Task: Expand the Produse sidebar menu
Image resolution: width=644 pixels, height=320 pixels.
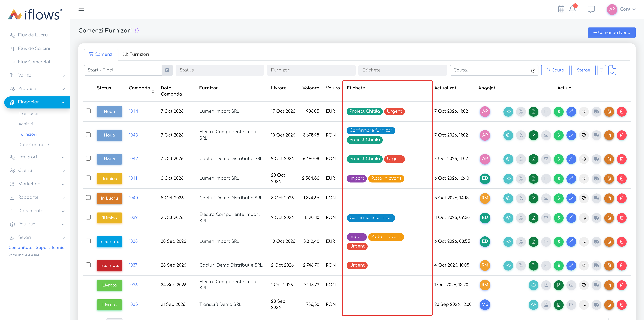Action: (37, 89)
